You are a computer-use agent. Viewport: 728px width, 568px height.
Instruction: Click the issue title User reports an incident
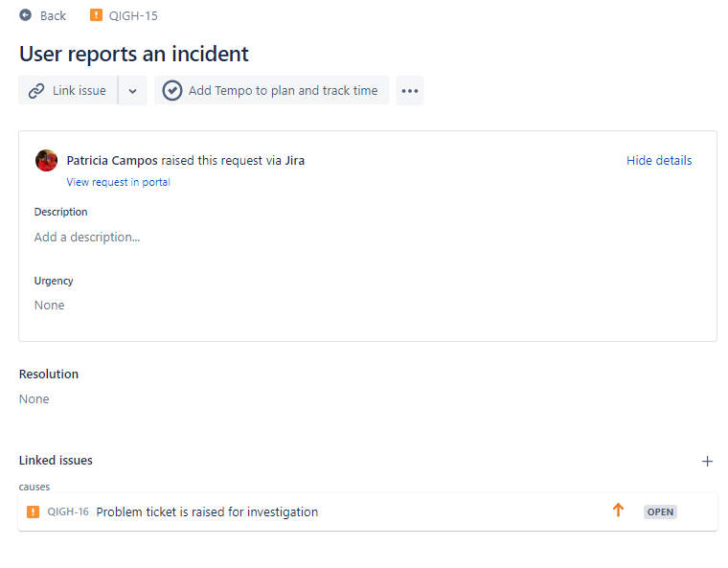134,54
